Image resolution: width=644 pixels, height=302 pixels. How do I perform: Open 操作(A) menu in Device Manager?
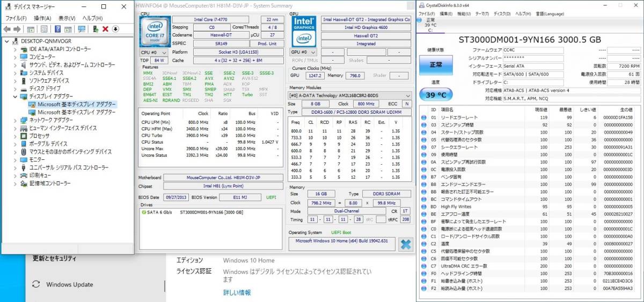click(43, 18)
